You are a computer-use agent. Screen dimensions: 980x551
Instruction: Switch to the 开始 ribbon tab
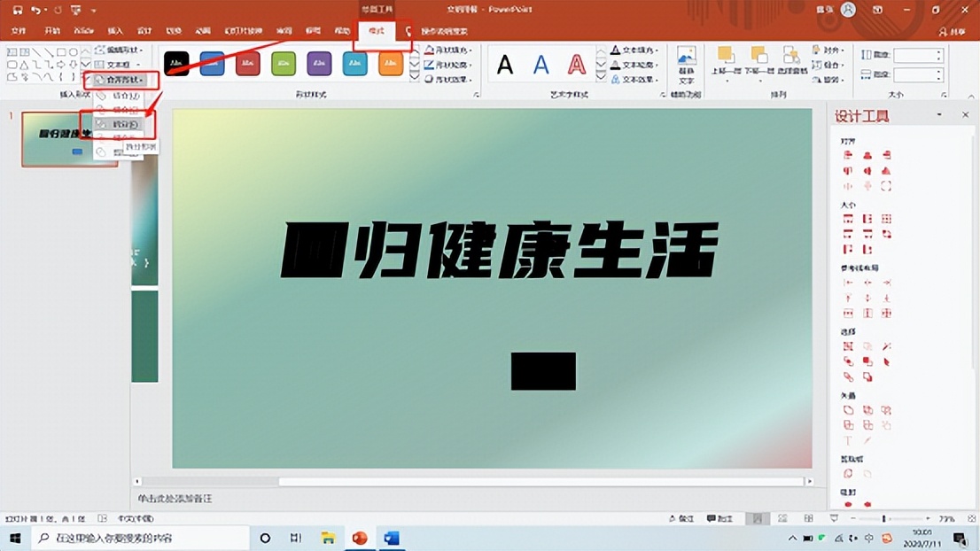(x=52, y=31)
